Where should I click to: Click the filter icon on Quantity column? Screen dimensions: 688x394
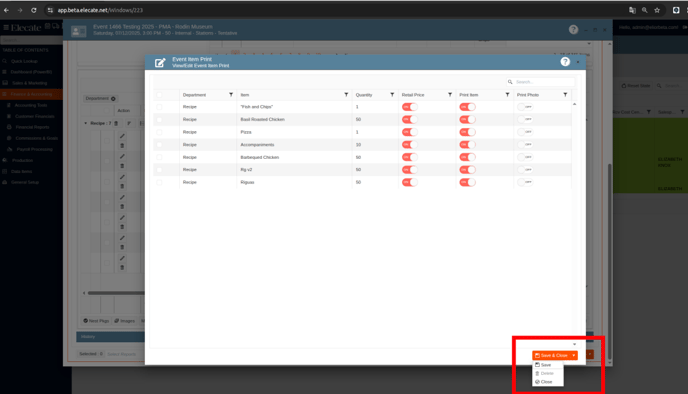point(392,95)
